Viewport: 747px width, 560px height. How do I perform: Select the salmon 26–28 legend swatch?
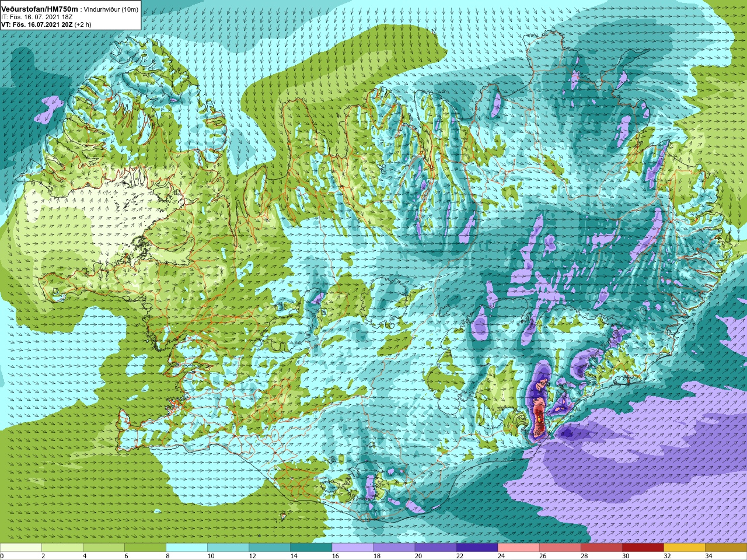[x=559, y=548]
